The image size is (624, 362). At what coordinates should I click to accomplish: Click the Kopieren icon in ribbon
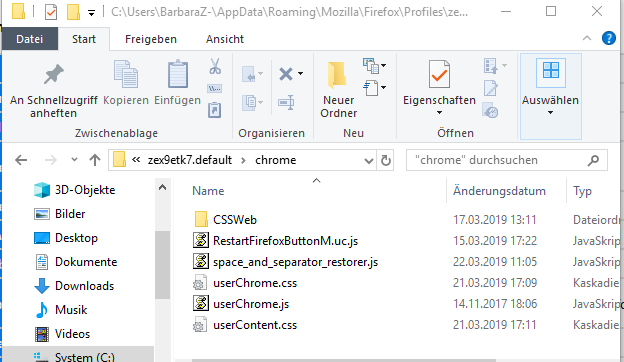tap(126, 74)
